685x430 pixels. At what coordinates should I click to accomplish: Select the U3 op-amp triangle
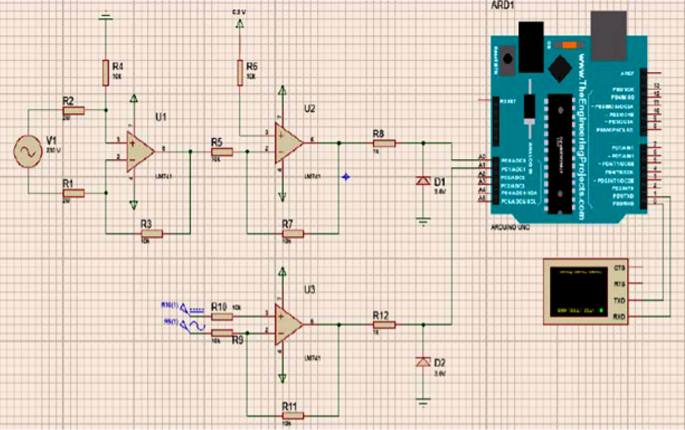pyautogui.click(x=289, y=324)
